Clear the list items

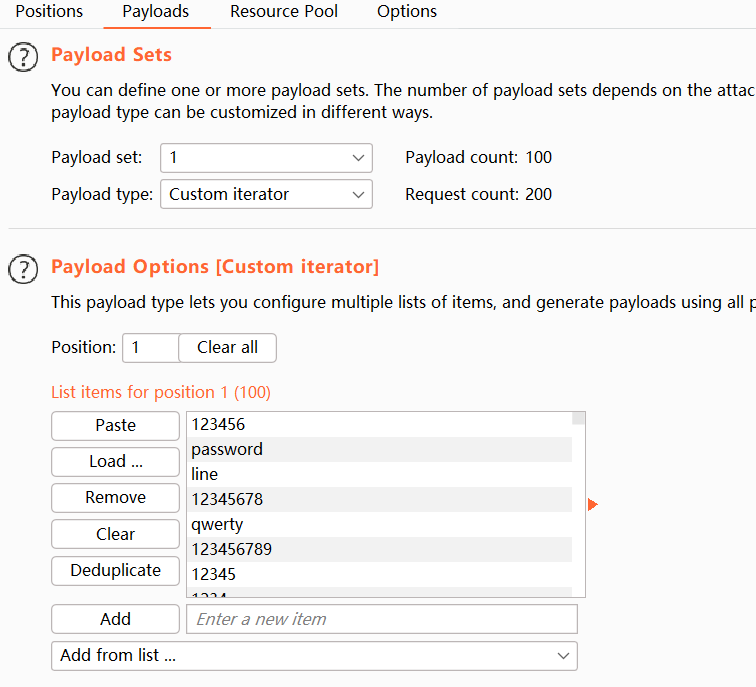[116, 534]
